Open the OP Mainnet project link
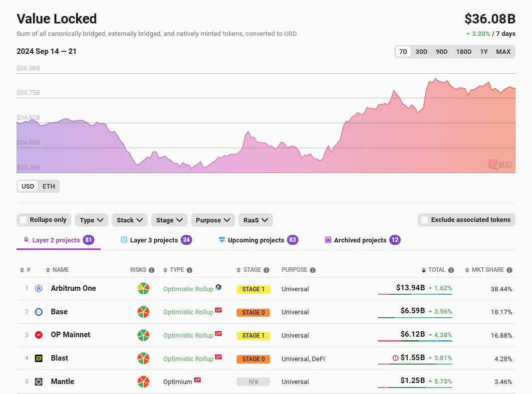Image resolution: width=532 pixels, height=394 pixels. coord(70,335)
